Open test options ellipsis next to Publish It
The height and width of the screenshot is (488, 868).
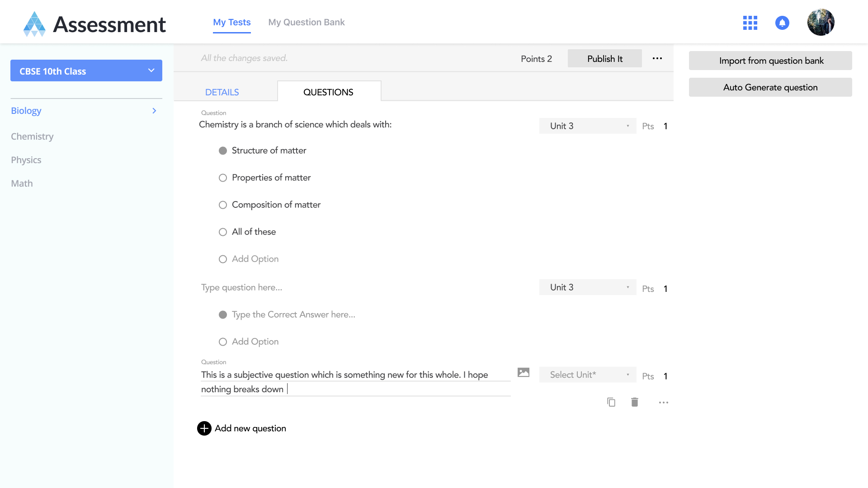[657, 58]
